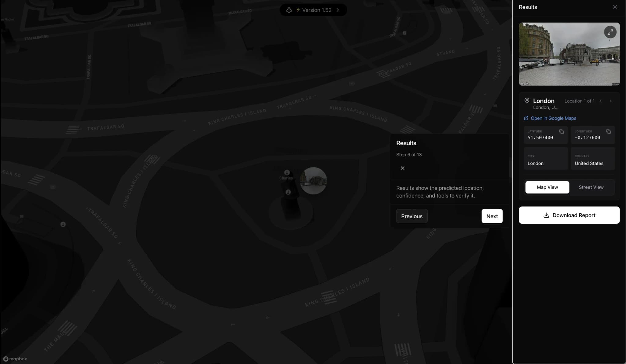Click the prism logo icon in the version banner

[289, 10]
